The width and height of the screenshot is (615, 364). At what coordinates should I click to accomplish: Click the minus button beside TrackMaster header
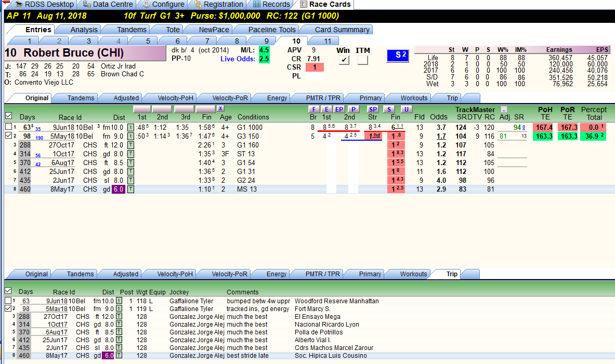[504, 110]
